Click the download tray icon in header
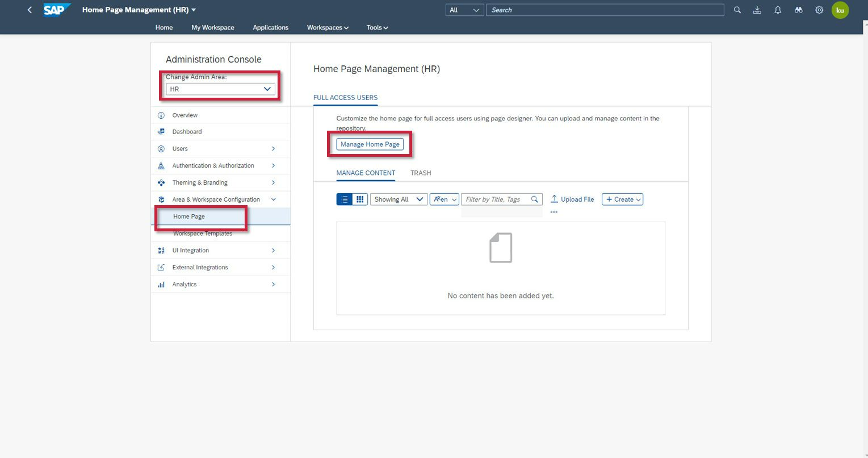Image resolution: width=868 pixels, height=458 pixels. (757, 10)
